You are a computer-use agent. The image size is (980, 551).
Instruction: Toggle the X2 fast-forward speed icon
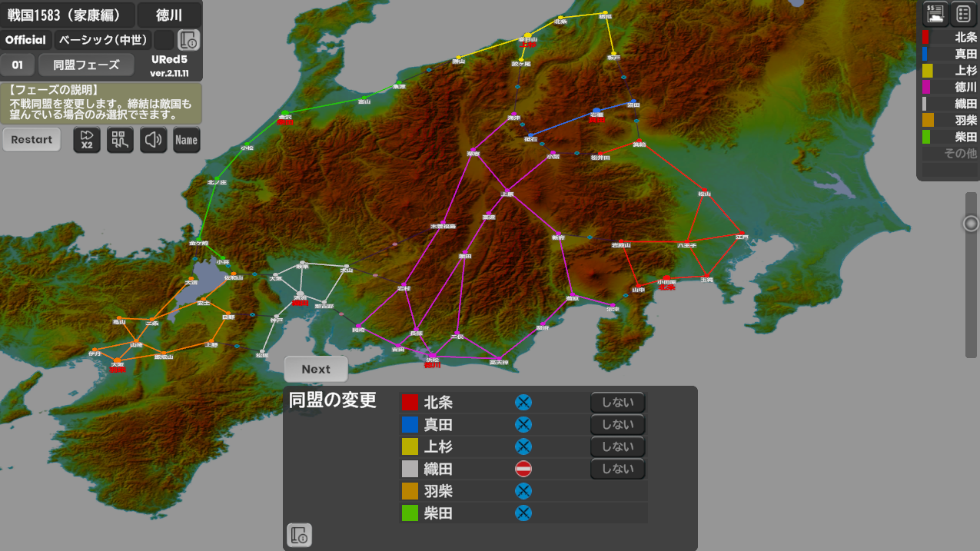pos(87,140)
